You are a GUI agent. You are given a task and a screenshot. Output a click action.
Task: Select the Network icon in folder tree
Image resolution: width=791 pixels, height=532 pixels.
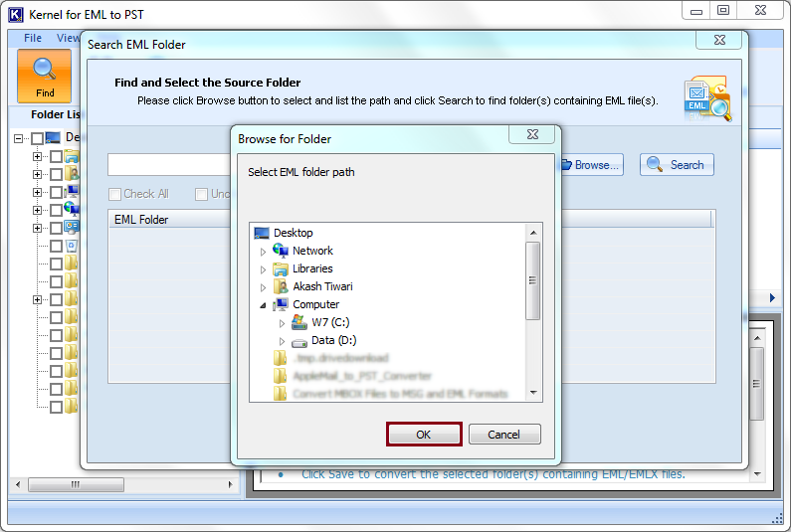281,251
